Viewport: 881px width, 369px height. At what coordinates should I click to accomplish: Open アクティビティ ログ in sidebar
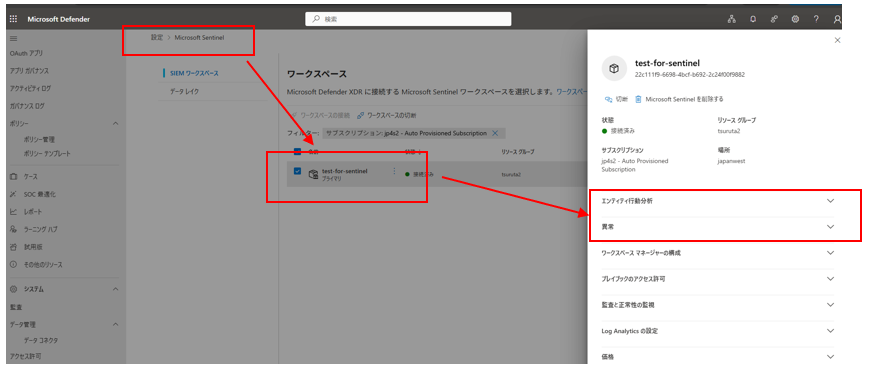tap(30, 89)
